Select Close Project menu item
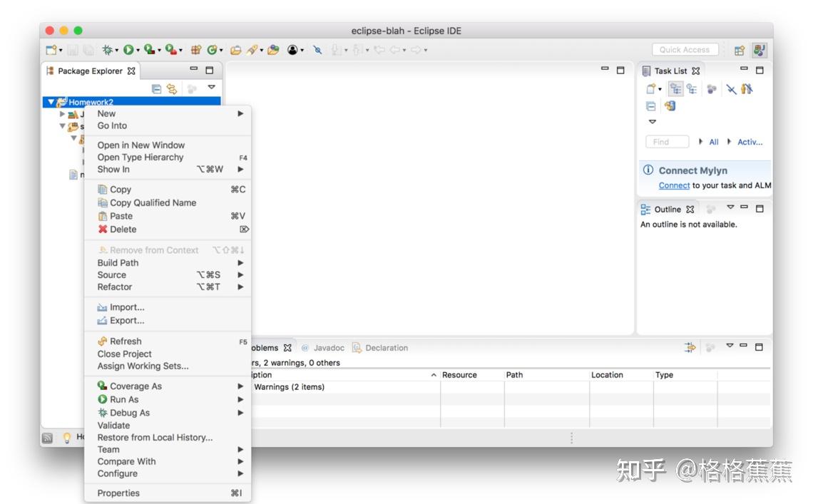The image size is (813, 504). pos(168,354)
